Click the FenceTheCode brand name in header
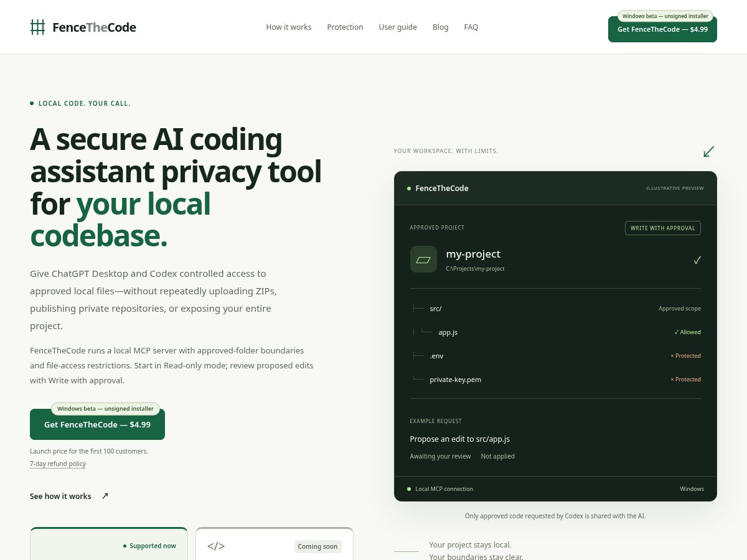The image size is (747, 560). click(94, 27)
